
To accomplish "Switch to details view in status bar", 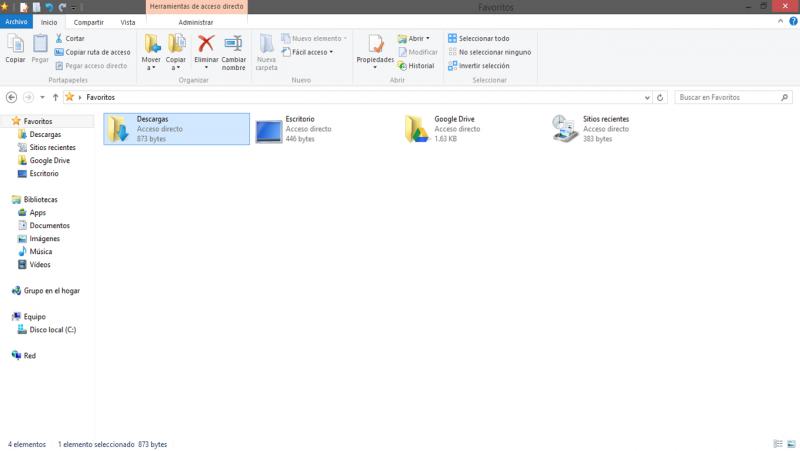I will [x=778, y=443].
